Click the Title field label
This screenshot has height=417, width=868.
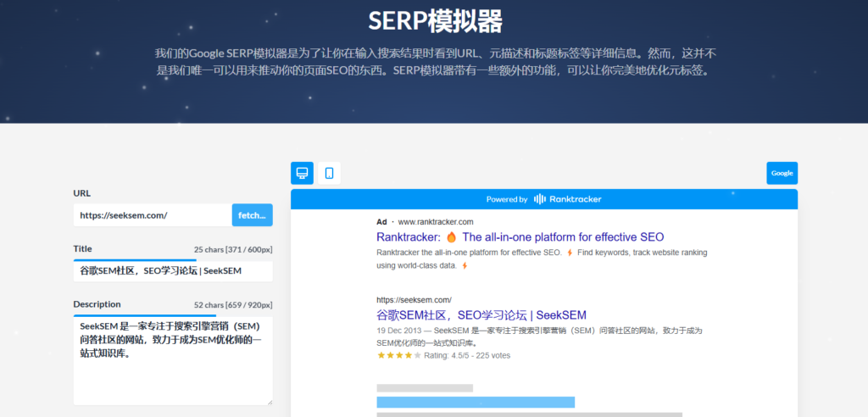point(82,248)
